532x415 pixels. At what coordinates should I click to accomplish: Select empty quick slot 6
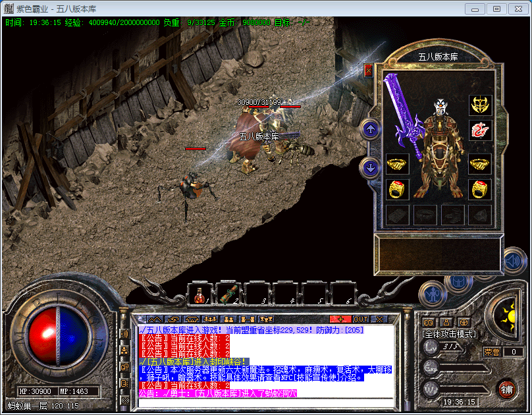click(x=342, y=294)
